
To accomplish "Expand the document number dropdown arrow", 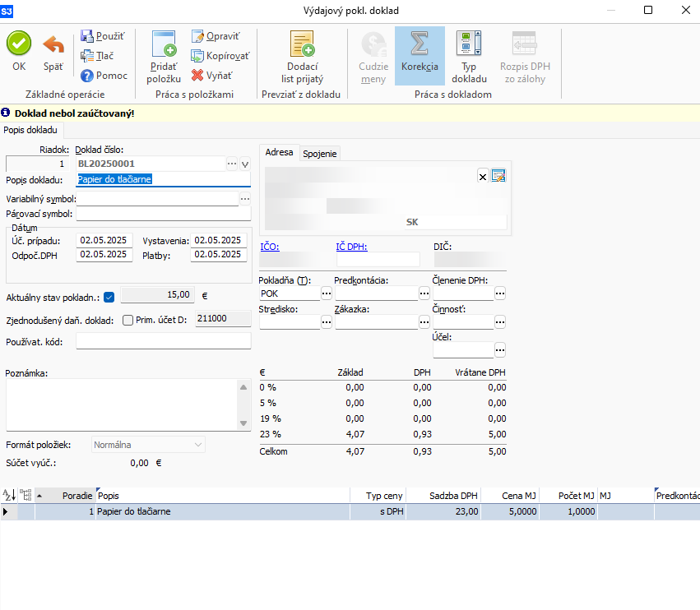I will click(x=245, y=164).
